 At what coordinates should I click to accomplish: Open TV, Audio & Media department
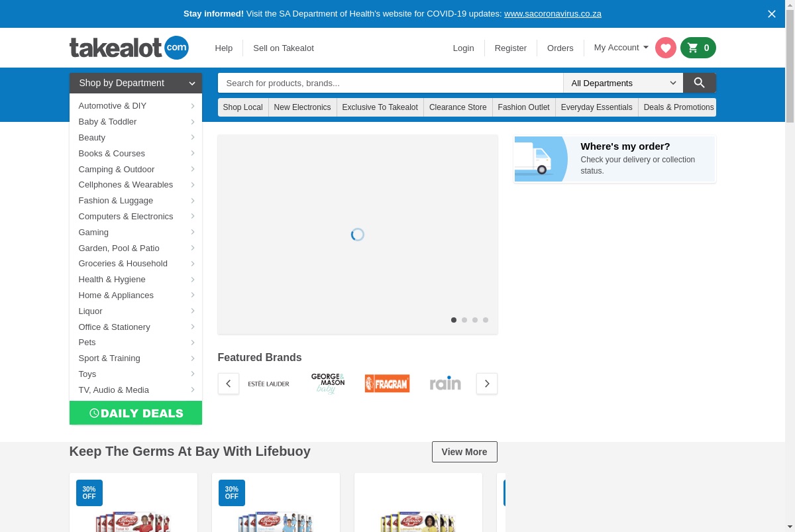click(x=136, y=390)
